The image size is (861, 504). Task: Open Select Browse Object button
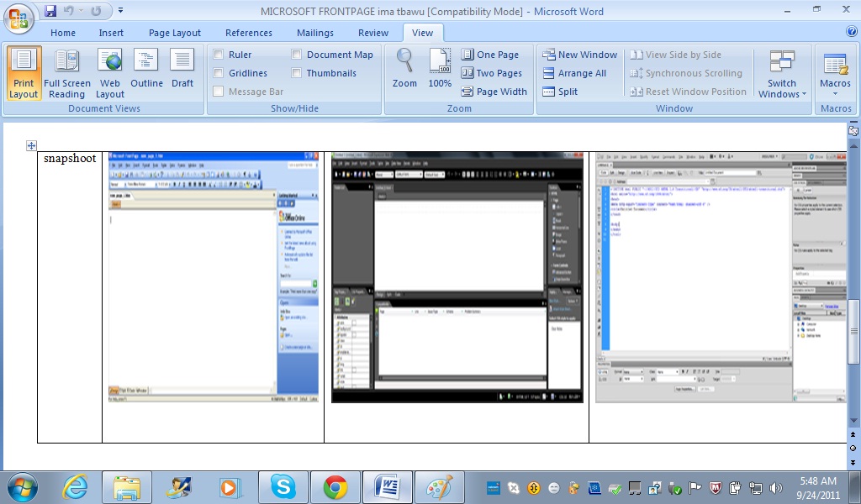pos(853,448)
